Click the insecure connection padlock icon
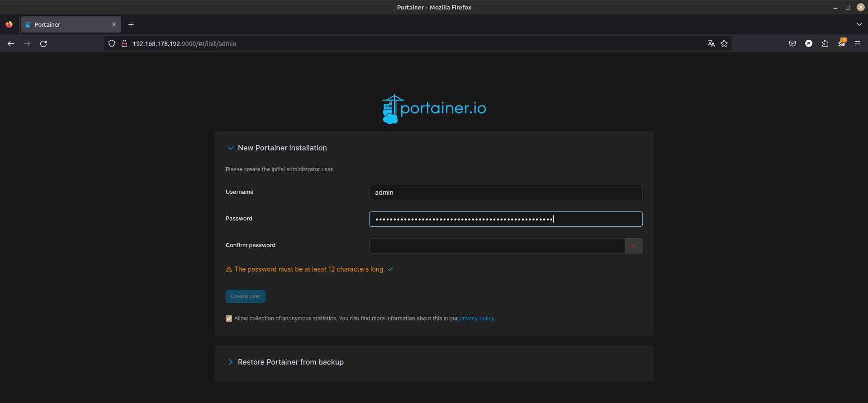 click(x=124, y=43)
